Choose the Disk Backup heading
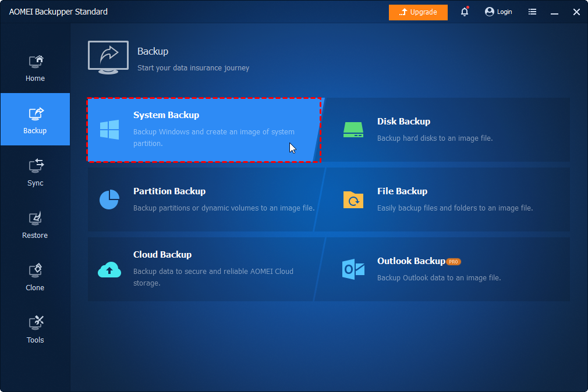The height and width of the screenshot is (392, 588). pyautogui.click(x=403, y=122)
